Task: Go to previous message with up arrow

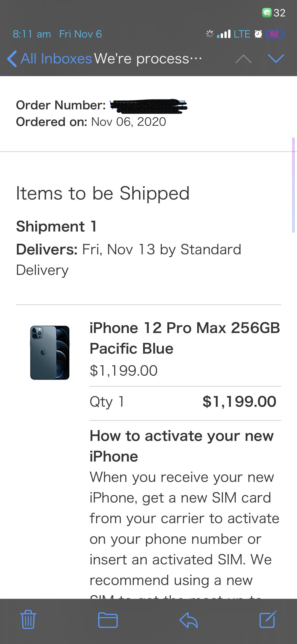Action: (243, 59)
